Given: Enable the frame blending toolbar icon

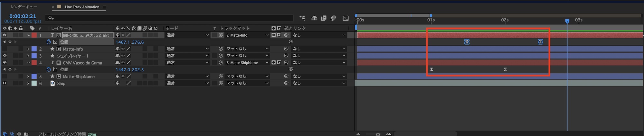Looking at the screenshot, I should click(324, 18).
